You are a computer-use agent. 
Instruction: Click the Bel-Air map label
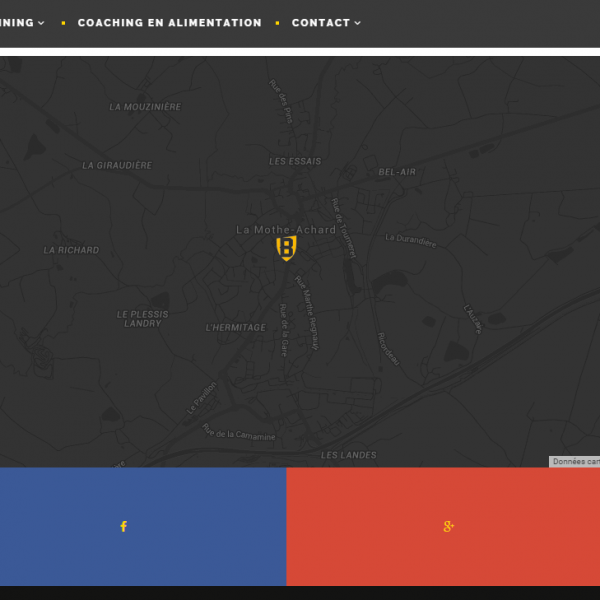tap(397, 172)
